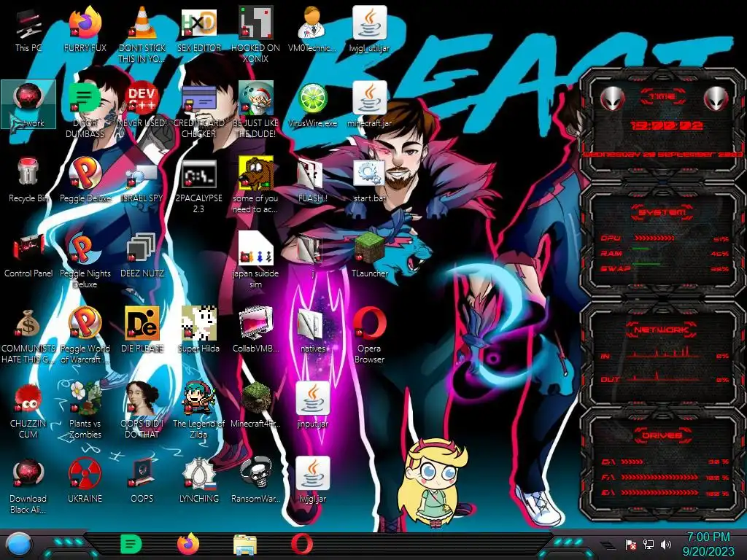This screenshot has height=560, width=747.
Task: Open the CREDIT CARD CHECKER shortcut
Action: (x=198, y=109)
